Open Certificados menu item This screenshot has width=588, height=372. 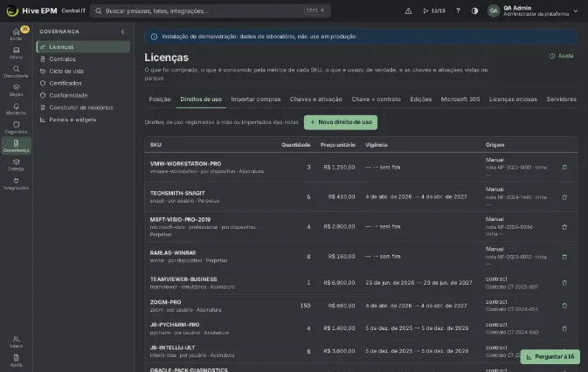pos(83,83)
